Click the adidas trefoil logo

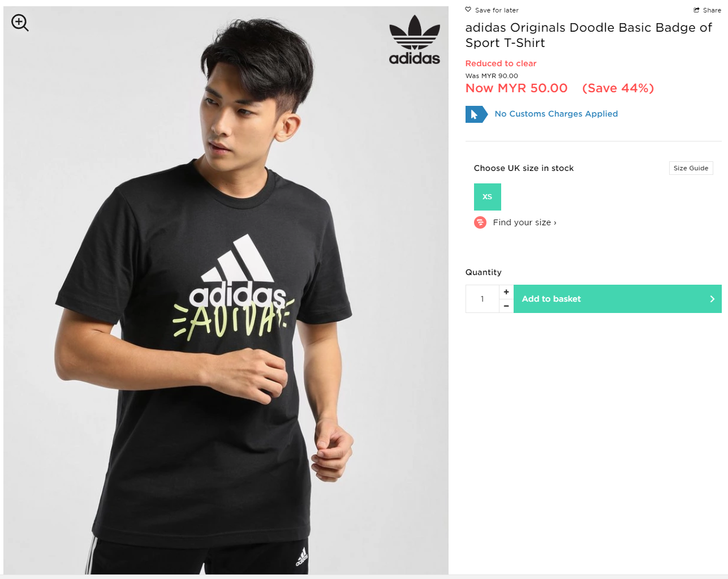click(414, 40)
